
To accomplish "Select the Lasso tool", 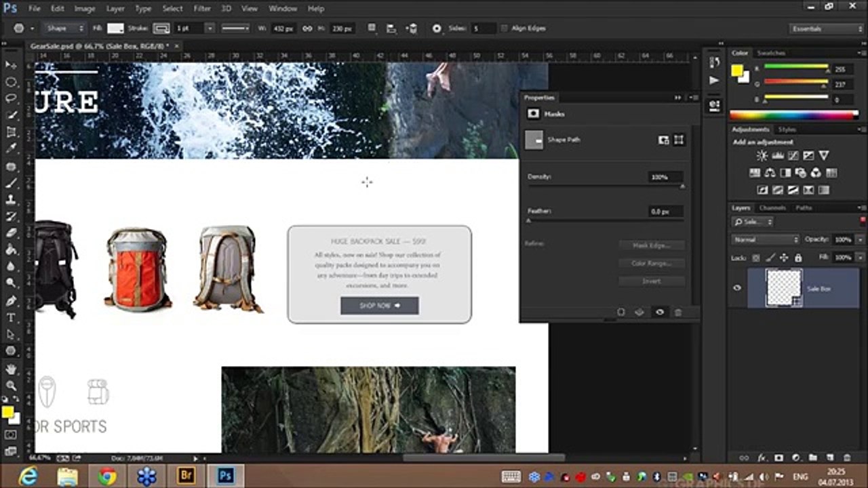I will [11, 99].
